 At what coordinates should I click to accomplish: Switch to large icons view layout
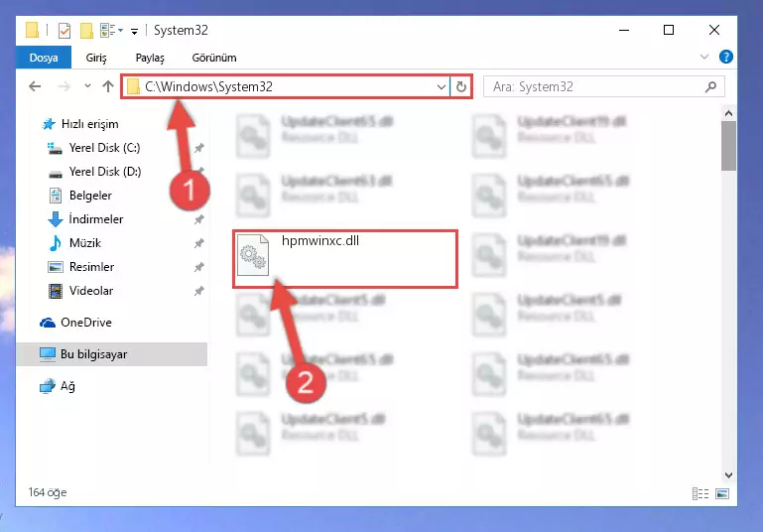(722, 493)
